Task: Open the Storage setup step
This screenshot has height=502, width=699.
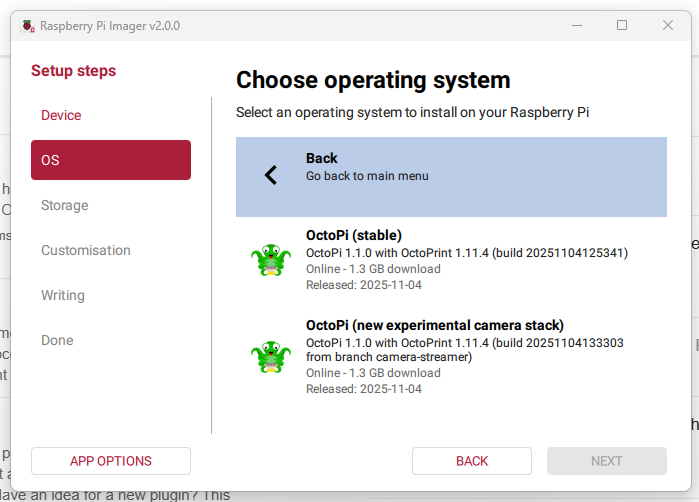Action: tap(64, 205)
